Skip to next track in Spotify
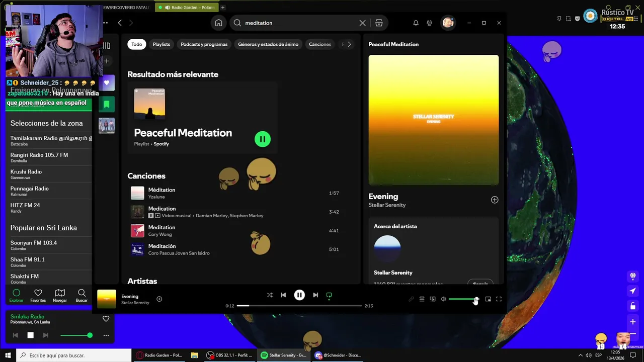 [x=315, y=295]
